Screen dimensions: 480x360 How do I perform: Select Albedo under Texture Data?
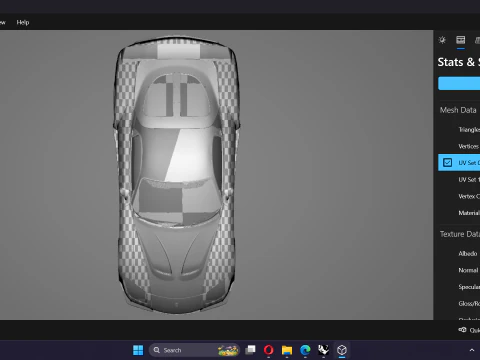(468, 254)
